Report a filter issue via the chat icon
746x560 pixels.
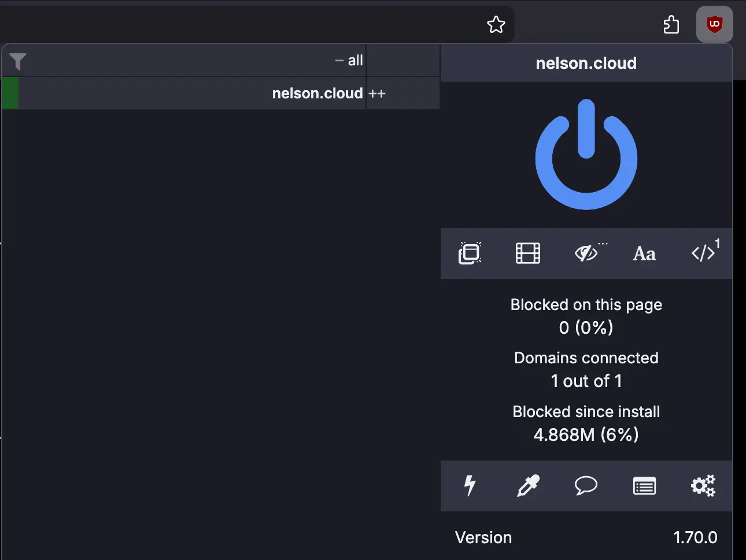tap(586, 486)
